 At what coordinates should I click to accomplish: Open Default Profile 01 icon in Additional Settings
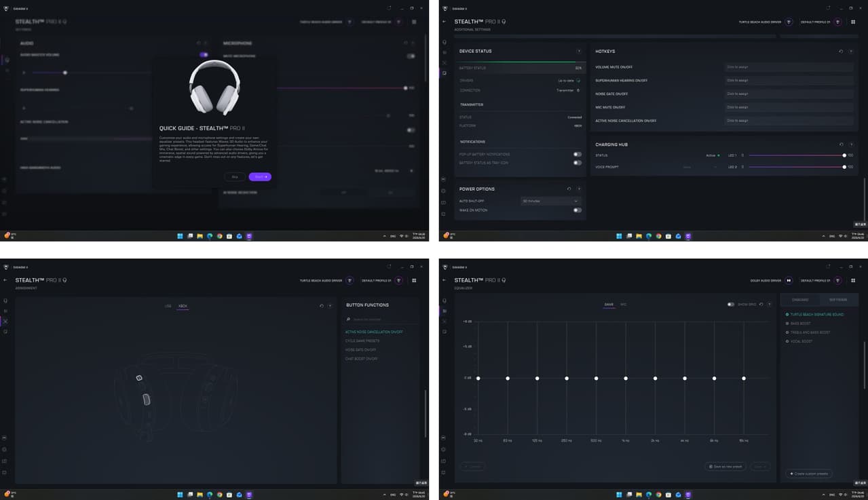coord(837,22)
